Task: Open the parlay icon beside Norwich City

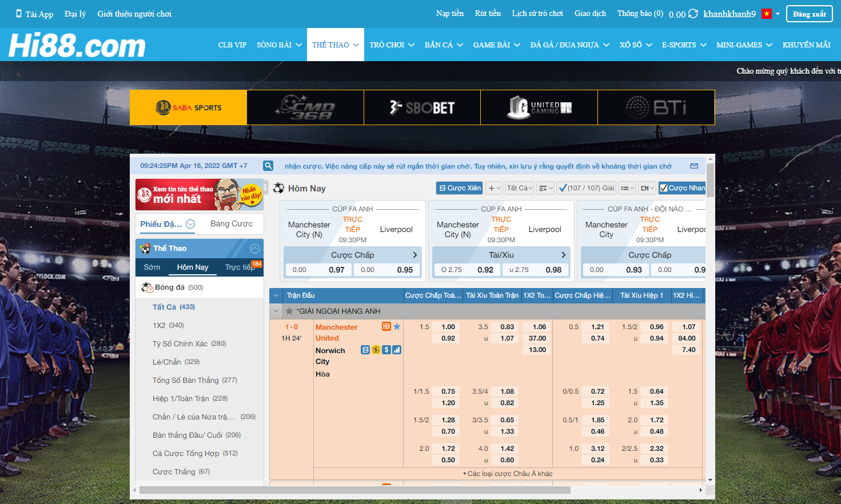Action: click(x=365, y=350)
